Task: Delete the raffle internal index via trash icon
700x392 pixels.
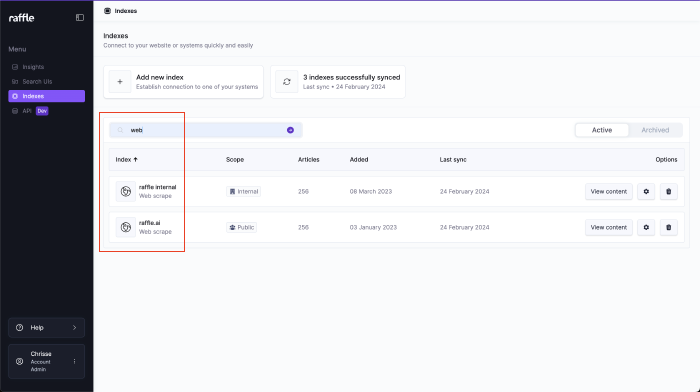Action: point(668,192)
